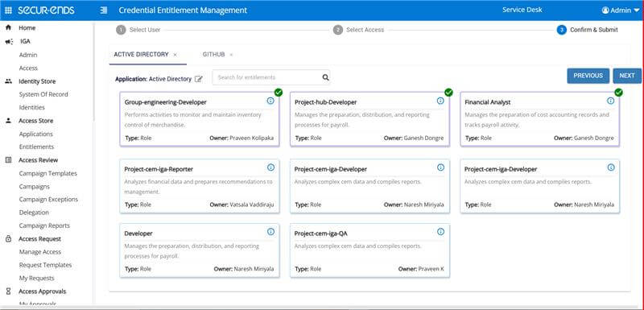Show info for Project-hub-Developer

point(440,101)
